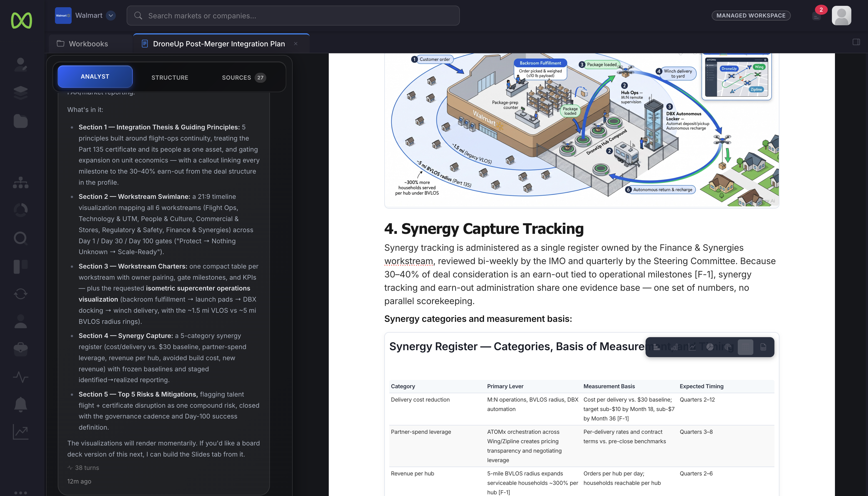Open the user avatar menu
Viewport: 868px width, 496px height.
coord(841,15)
